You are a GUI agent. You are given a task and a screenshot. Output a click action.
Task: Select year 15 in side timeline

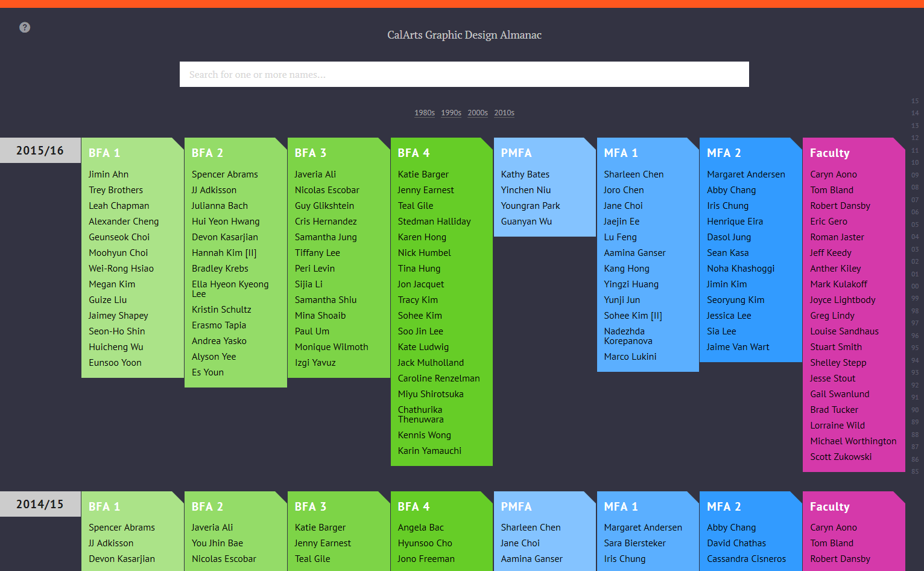915,101
